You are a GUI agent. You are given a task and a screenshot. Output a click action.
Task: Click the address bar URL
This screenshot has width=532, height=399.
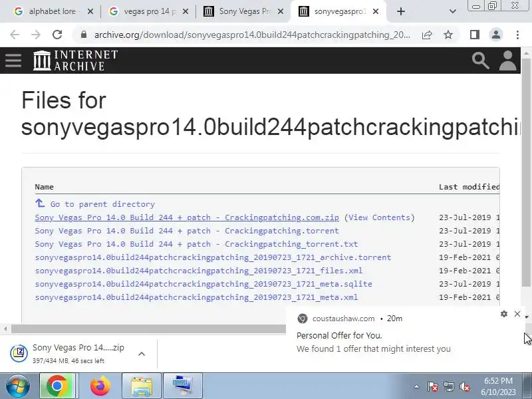252,35
